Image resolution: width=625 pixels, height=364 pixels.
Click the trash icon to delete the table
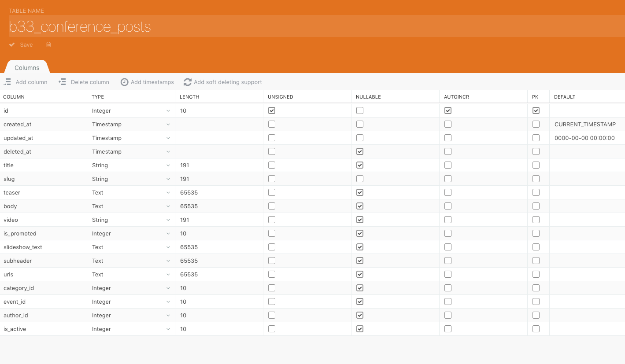[48, 44]
